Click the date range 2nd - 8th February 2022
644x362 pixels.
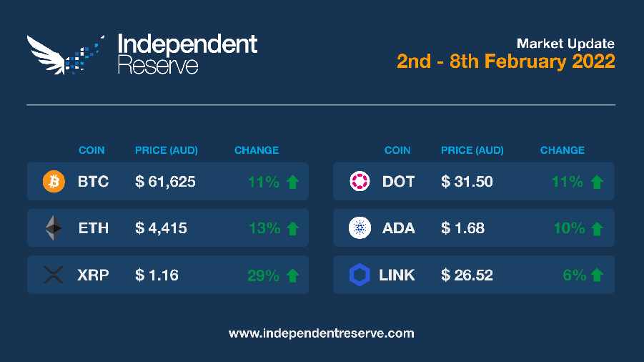click(x=506, y=62)
